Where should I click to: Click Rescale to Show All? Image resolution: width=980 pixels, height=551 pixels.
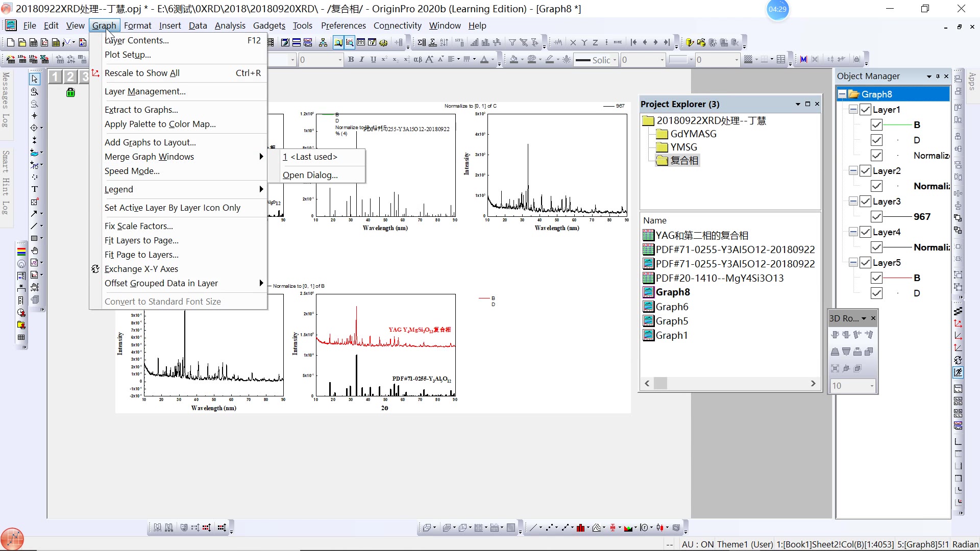pos(142,73)
